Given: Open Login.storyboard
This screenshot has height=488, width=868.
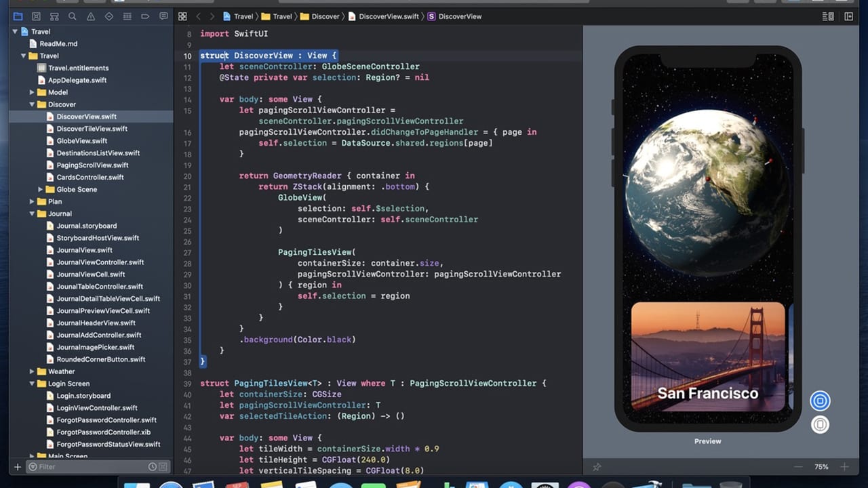Looking at the screenshot, I should point(83,396).
